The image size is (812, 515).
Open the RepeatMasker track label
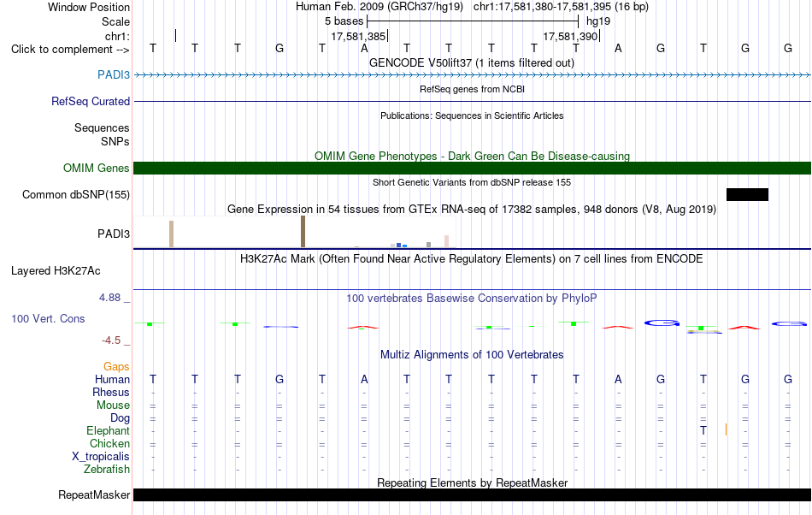94,494
